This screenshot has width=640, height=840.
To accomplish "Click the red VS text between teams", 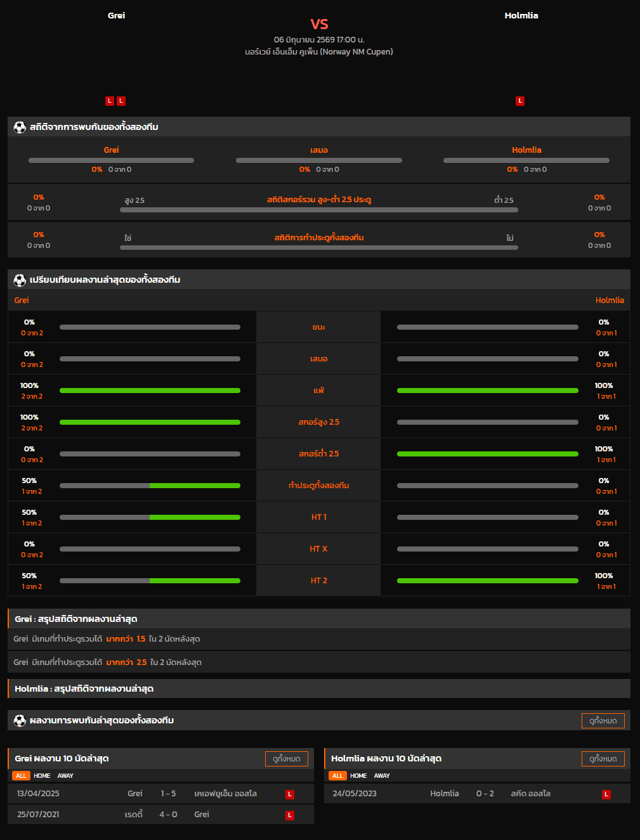I will (319, 24).
